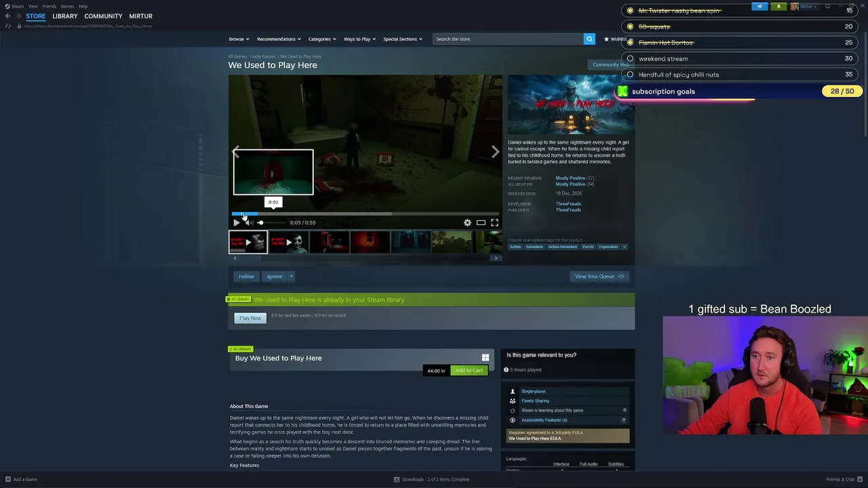The width and height of the screenshot is (868, 488).
Task: Show next media with right arrow overlay
Action: 495,152
